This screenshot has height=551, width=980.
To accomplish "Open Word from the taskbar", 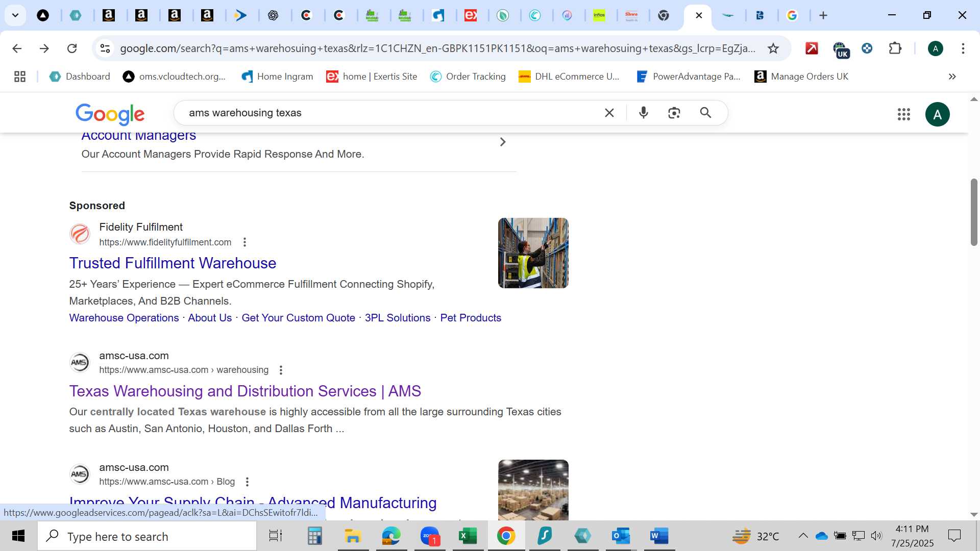I will tap(659, 536).
